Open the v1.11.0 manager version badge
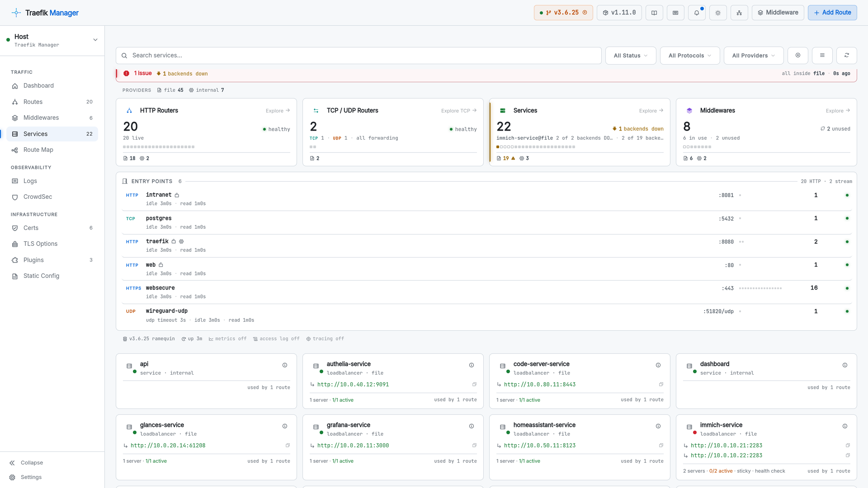Screen dimensions: 868x488 click(619, 13)
